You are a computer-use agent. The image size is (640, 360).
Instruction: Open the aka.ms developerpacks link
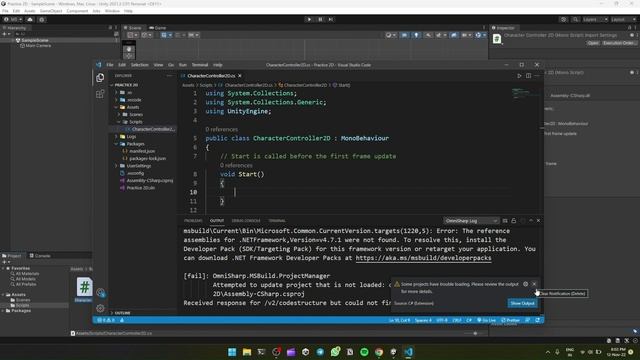(x=423, y=258)
